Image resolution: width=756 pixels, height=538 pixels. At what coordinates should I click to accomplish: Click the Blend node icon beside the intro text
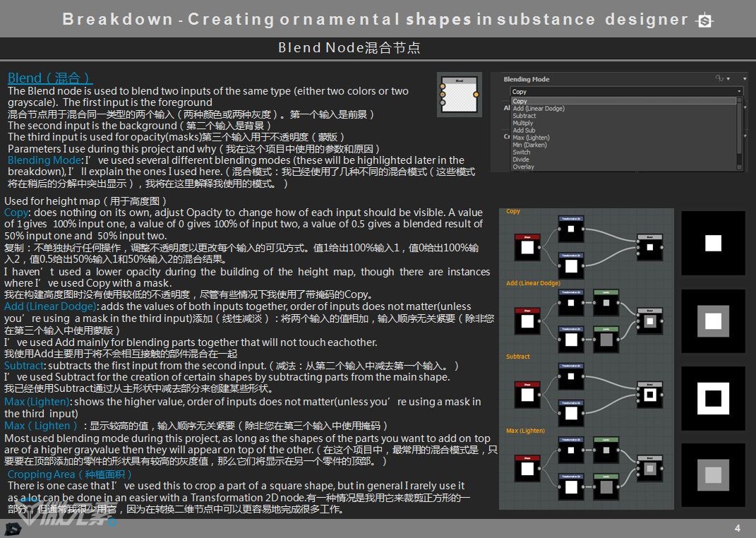(459, 95)
